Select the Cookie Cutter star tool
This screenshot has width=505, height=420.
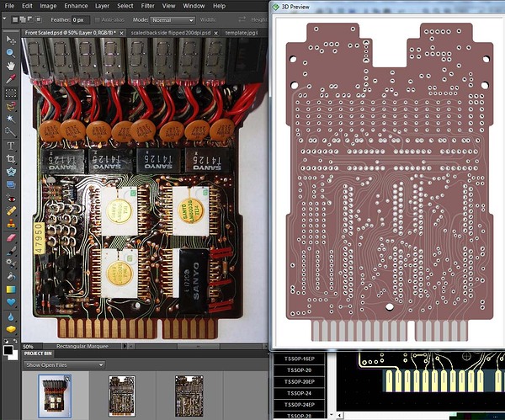(x=11, y=172)
